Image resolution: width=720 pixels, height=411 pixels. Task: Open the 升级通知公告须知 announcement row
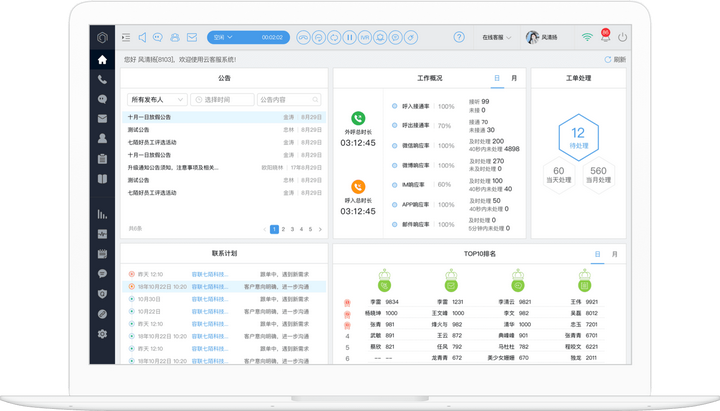pos(225,168)
